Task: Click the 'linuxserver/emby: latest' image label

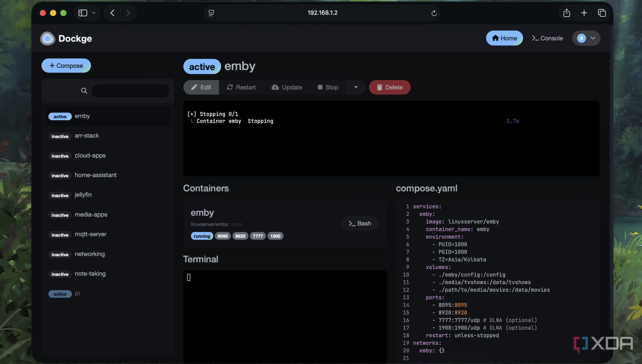Action: coord(216,224)
